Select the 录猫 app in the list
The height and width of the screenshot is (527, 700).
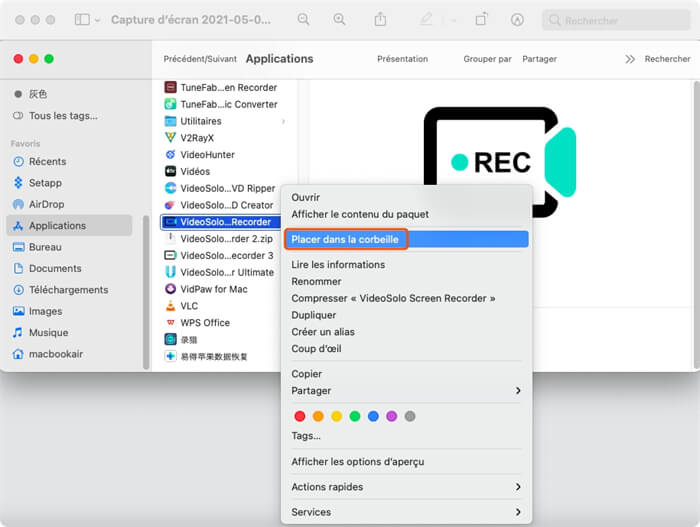pos(181,339)
